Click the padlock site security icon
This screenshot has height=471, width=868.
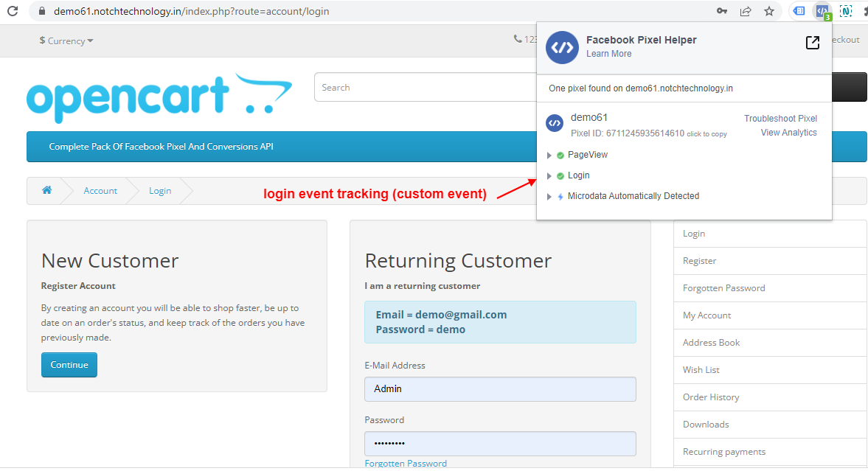41,11
